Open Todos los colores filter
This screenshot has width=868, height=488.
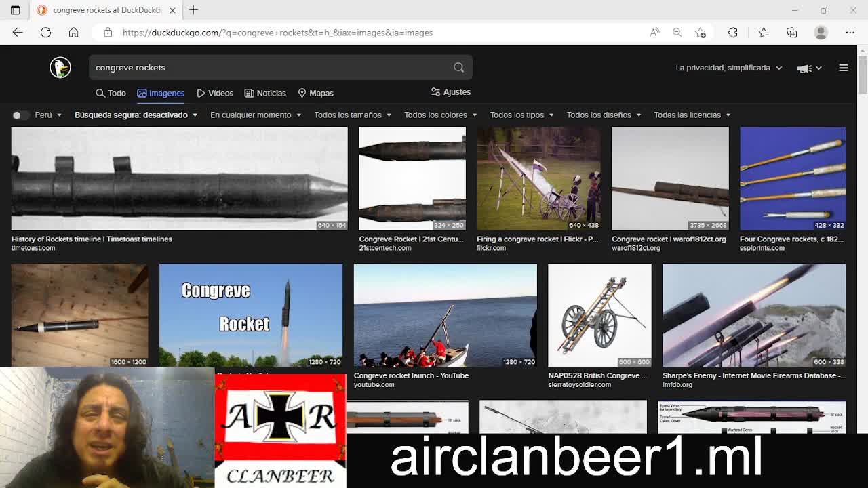point(441,115)
